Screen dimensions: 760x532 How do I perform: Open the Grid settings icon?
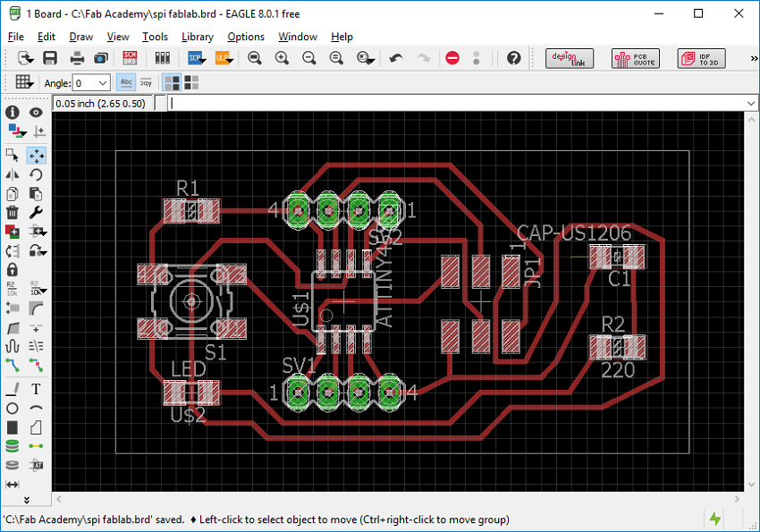(x=24, y=82)
